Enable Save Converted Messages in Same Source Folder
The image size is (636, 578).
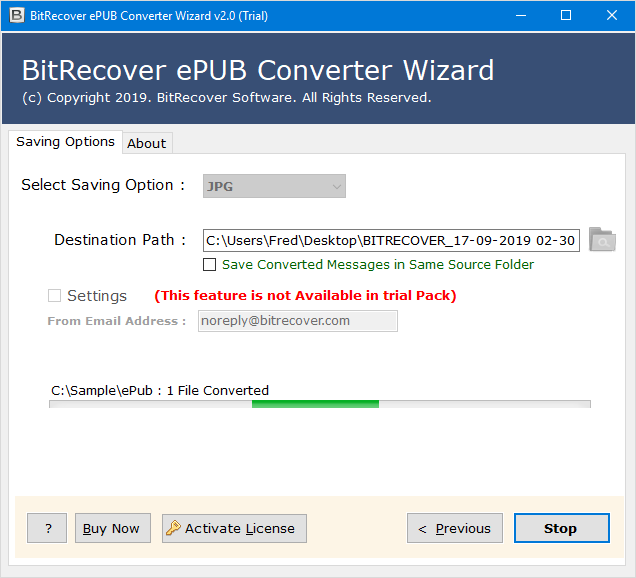(x=209, y=264)
